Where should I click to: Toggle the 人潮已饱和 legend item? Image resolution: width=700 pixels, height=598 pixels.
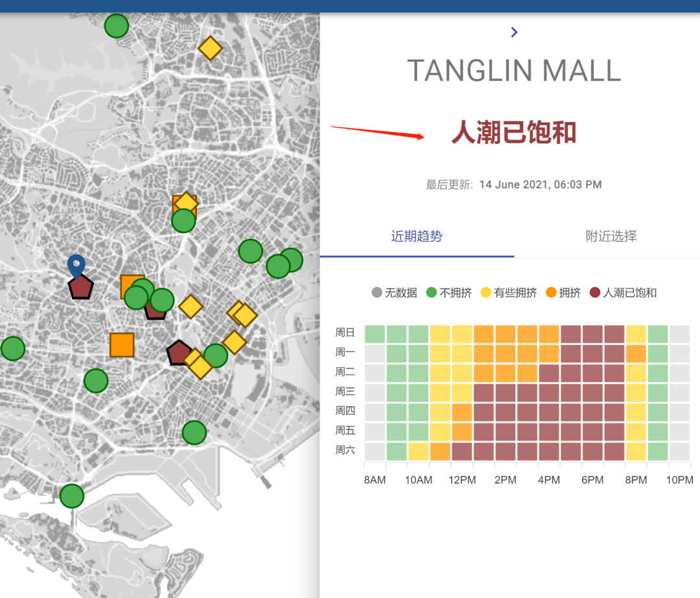[x=623, y=293]
